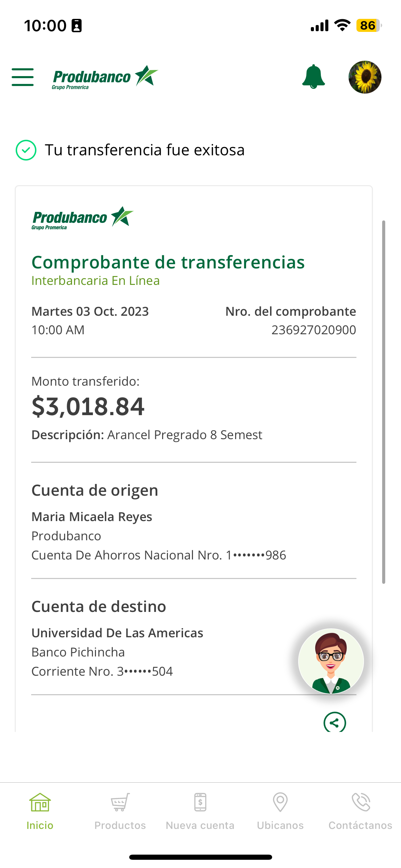Tap the Produbanco logo in header
This screenshot has width=401, height=868.
(105, 77)
